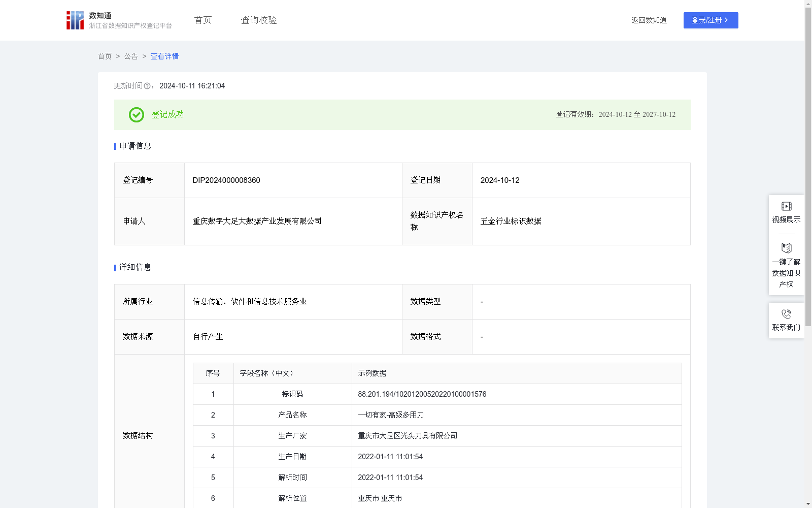The image size is (812, 508).
Task: Click the 序号 column header
Action: pos(213,373)
